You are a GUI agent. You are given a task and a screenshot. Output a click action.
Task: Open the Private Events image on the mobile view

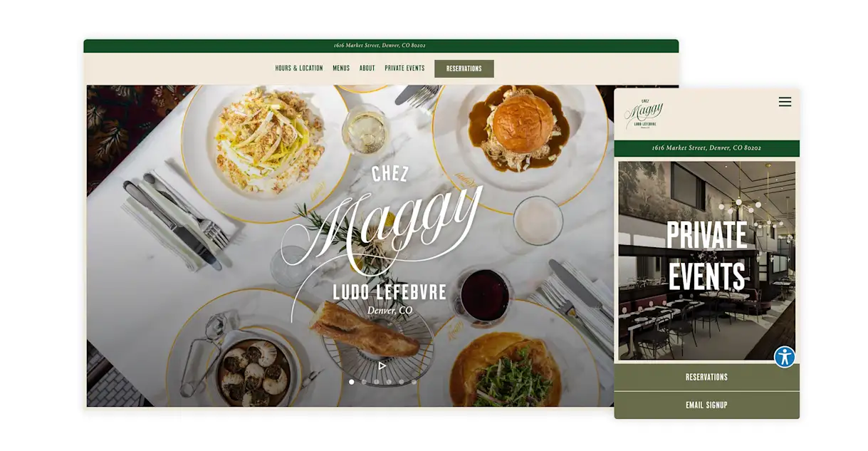tap(706, 261)
